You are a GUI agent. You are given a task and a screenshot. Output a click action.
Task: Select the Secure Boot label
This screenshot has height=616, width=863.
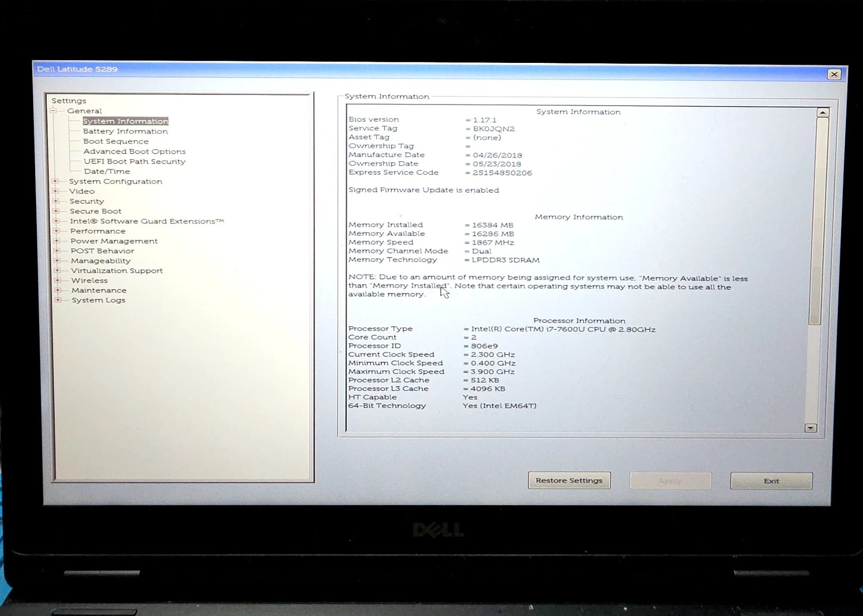95,211
